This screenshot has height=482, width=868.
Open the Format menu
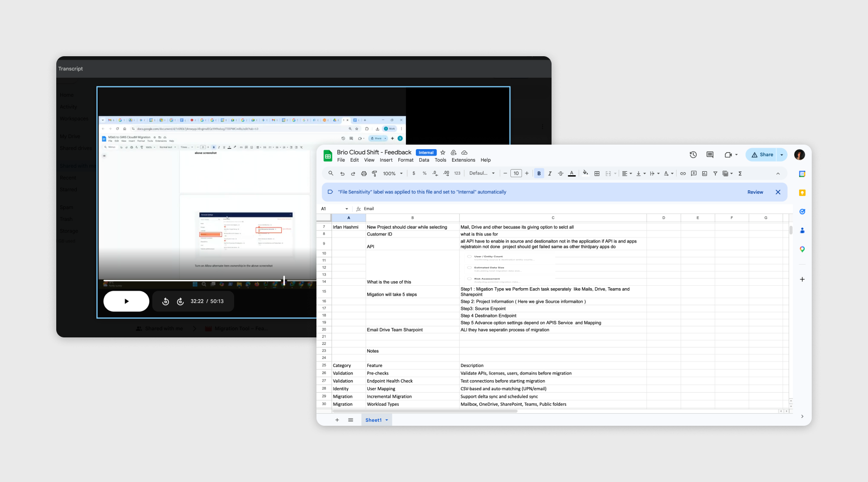coord(406,160)
